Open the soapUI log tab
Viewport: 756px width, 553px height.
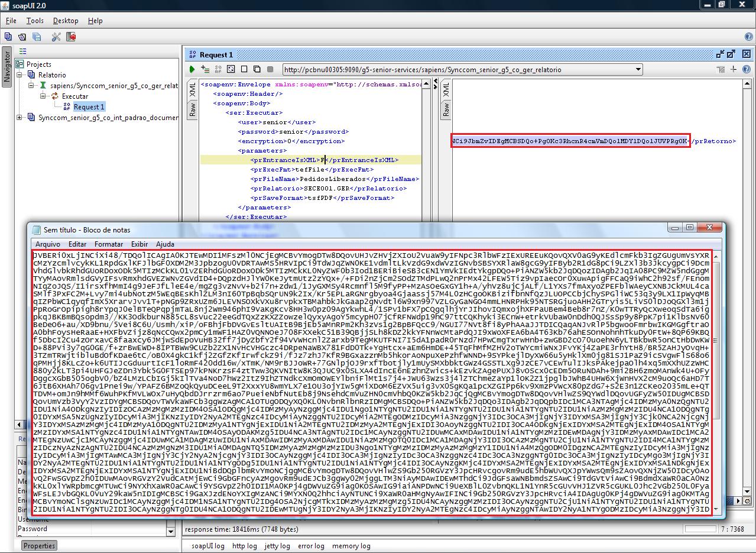[207, 546]
